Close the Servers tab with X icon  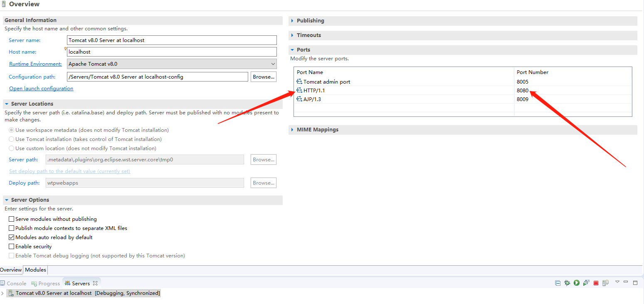pos(95,283)
